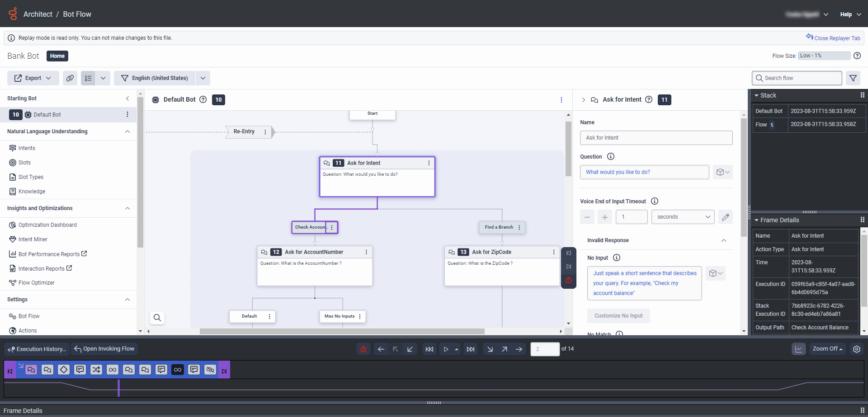Open replayer settings gear at bottom right
Screen dimensions: 868x417
tap(857, 349)
